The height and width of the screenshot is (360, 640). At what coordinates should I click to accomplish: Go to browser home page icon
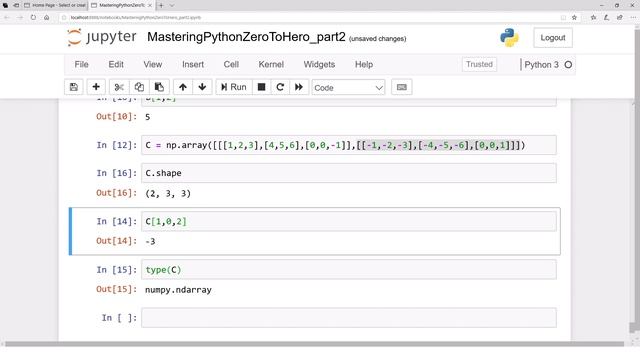47,18
